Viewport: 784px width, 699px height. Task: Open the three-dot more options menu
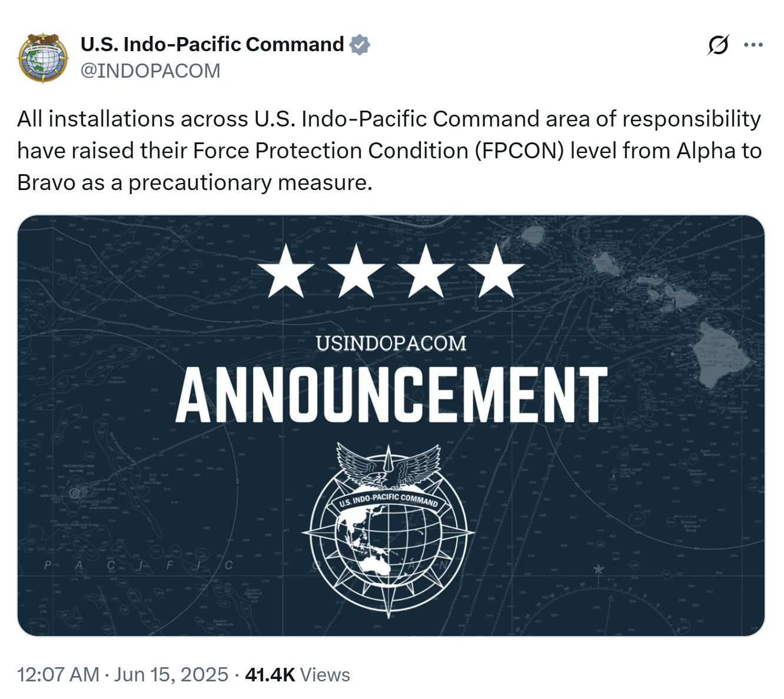coord(753,45)
